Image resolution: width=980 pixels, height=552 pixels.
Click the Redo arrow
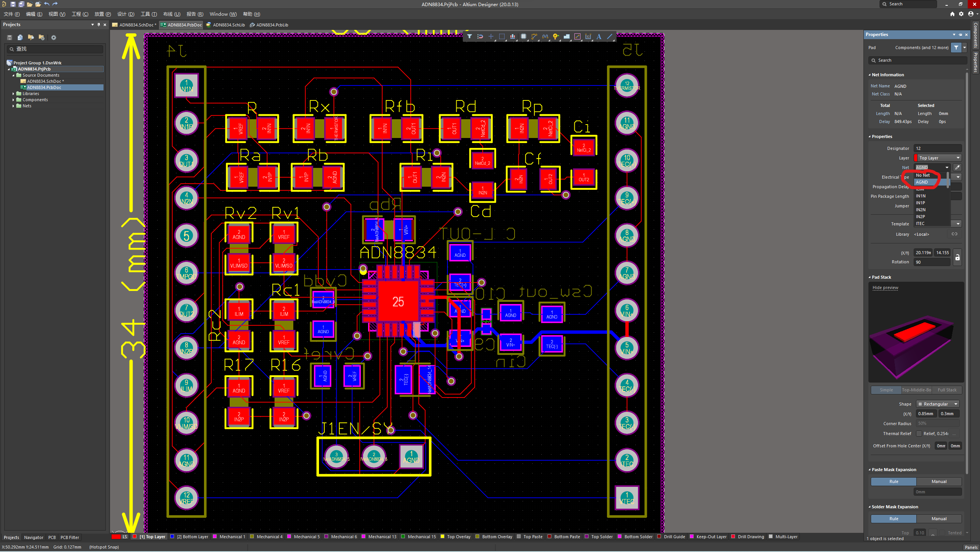[x=55, y=4]
